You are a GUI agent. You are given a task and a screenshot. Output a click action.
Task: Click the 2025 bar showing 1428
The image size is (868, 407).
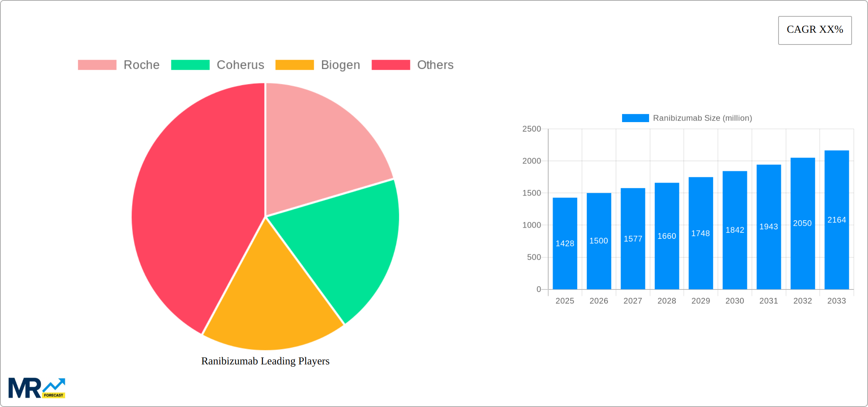point(565,243)
